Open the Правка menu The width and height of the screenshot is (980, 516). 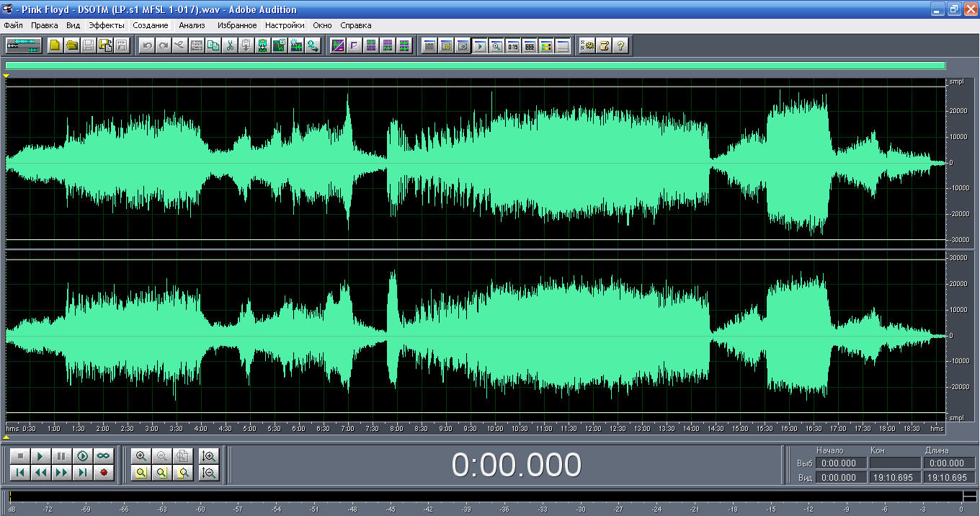pos(45,25)
